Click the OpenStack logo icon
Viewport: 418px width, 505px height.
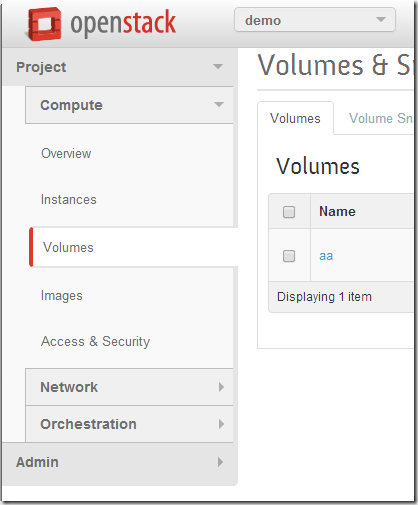(44, 24)
